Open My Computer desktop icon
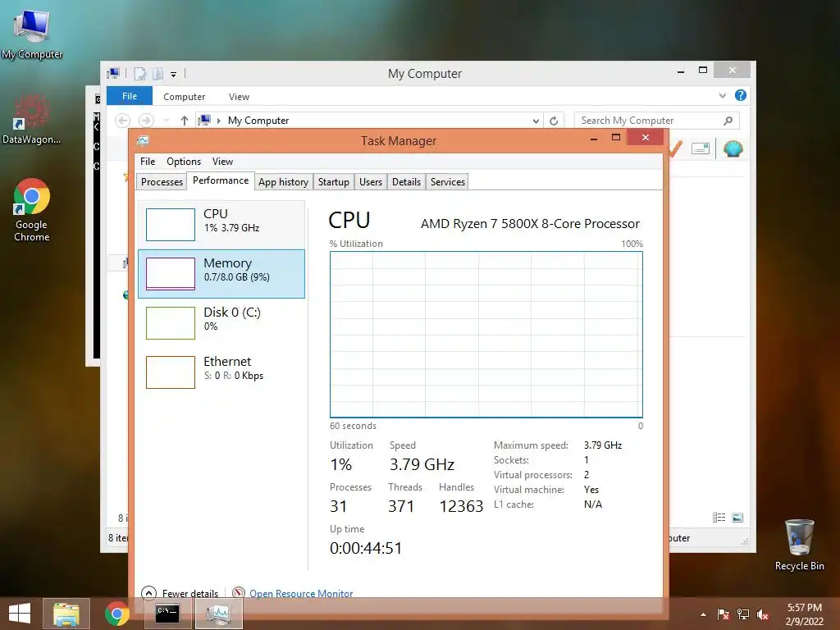840x630 pixels. [x=32, y=33]
